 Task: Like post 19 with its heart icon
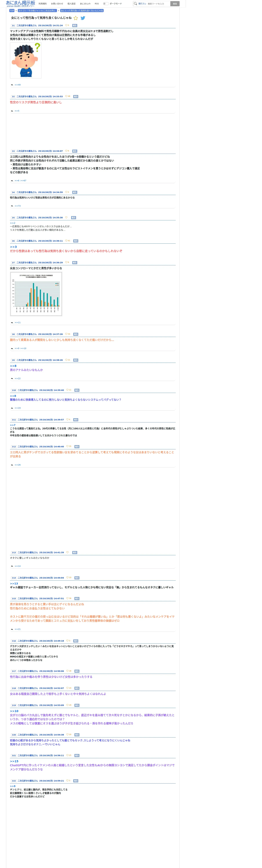(67, 705)
